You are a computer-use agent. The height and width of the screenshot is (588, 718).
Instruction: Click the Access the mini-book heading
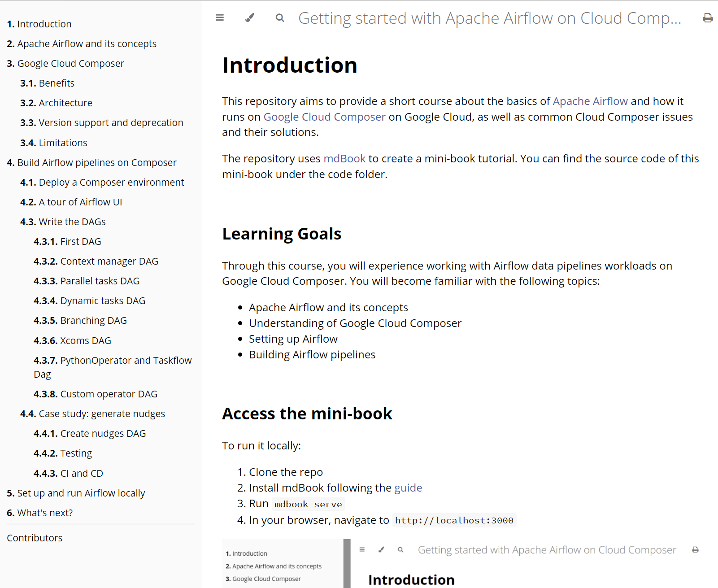point(307,414)
